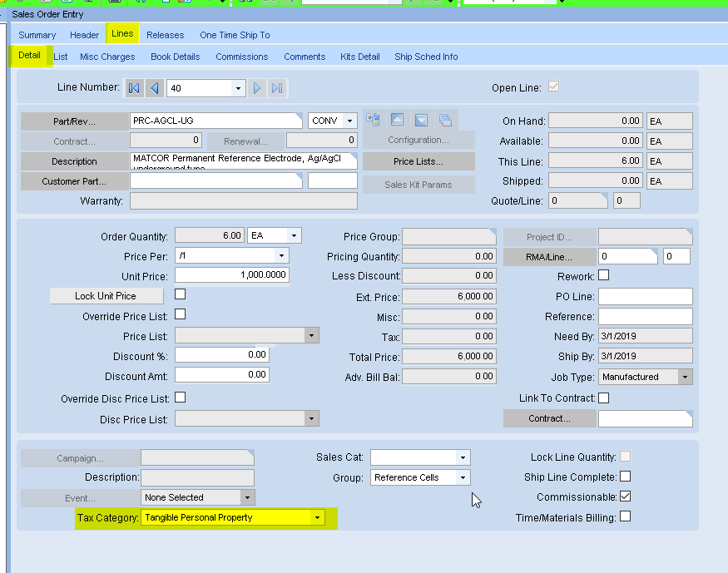Open the Price Lists... button
The width and height of the screenshot is (728, 573).
click(x=418, y=161)
